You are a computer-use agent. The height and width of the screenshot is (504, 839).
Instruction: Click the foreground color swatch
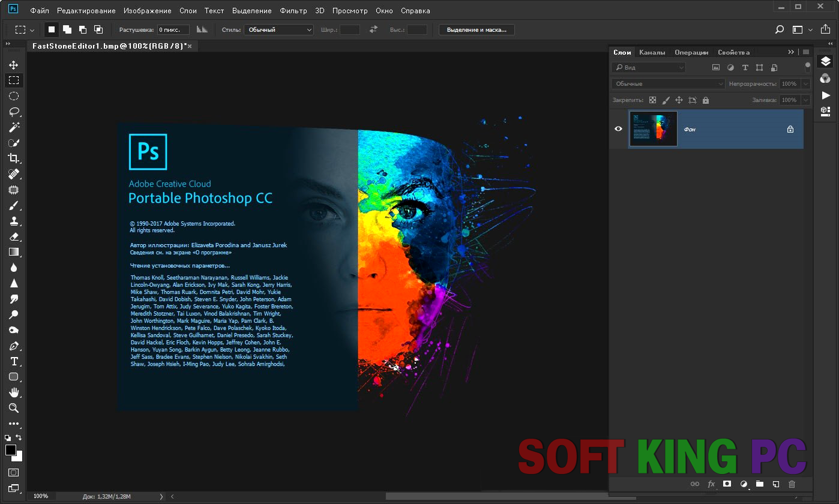tap(10, 450)
